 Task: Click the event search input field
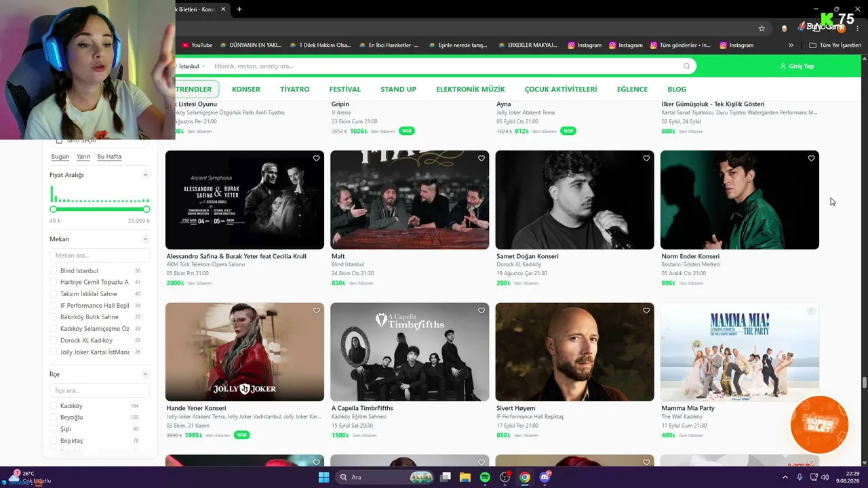click(x=446, y=66)
